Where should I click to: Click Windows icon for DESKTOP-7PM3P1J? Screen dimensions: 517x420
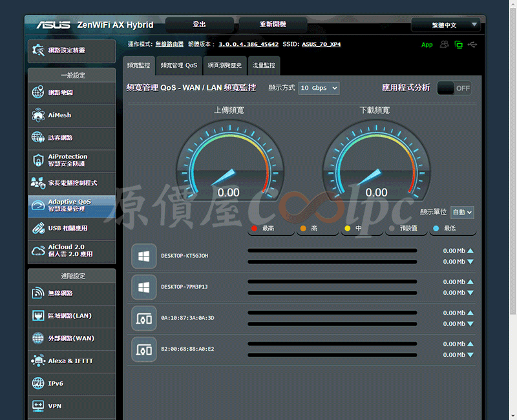143,287
